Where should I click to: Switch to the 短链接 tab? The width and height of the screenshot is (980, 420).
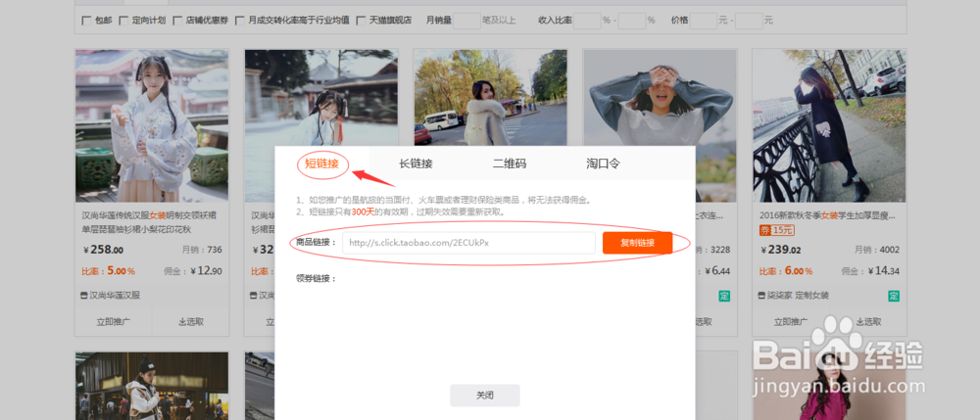pos(321,163)
